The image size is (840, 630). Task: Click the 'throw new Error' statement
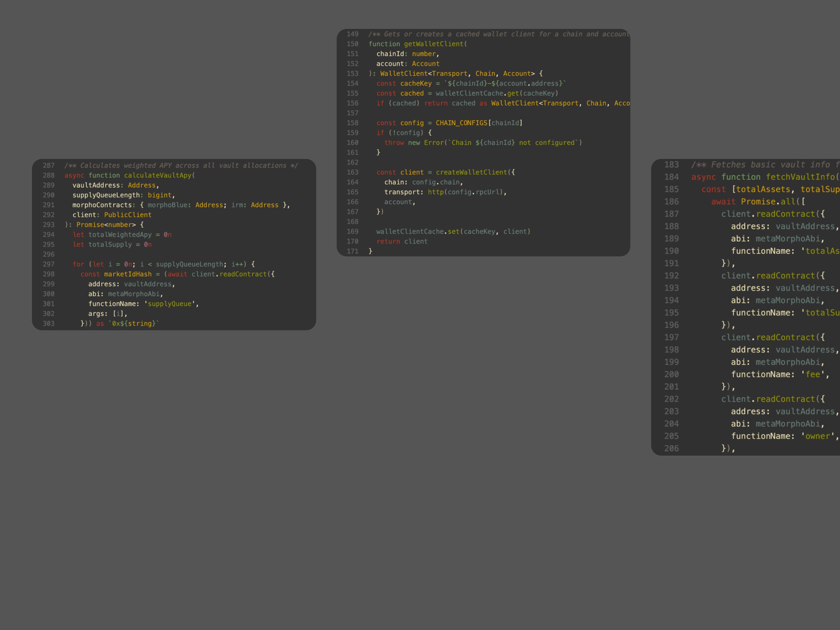coord(414,143)
